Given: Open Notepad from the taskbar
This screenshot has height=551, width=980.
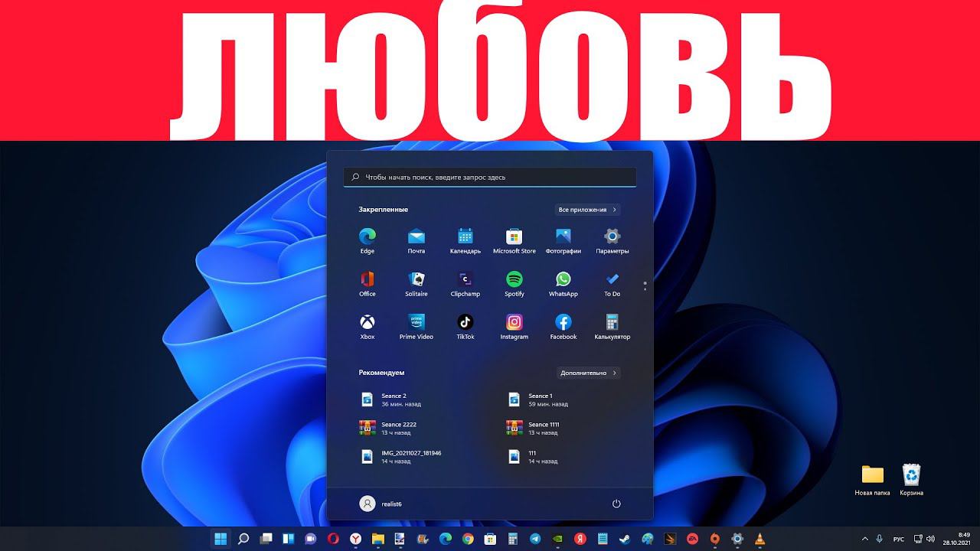Looking at the screenshot, I should pyautogui.click(x=603, y=539).
